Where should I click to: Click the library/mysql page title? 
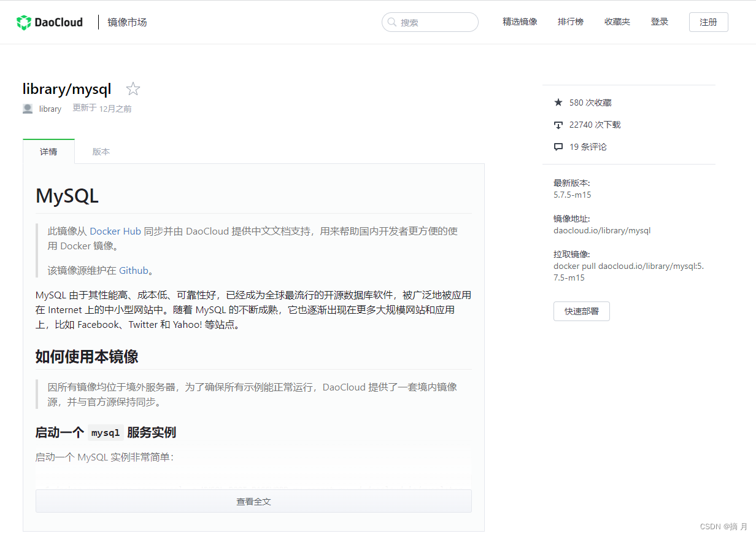[67, 89]
